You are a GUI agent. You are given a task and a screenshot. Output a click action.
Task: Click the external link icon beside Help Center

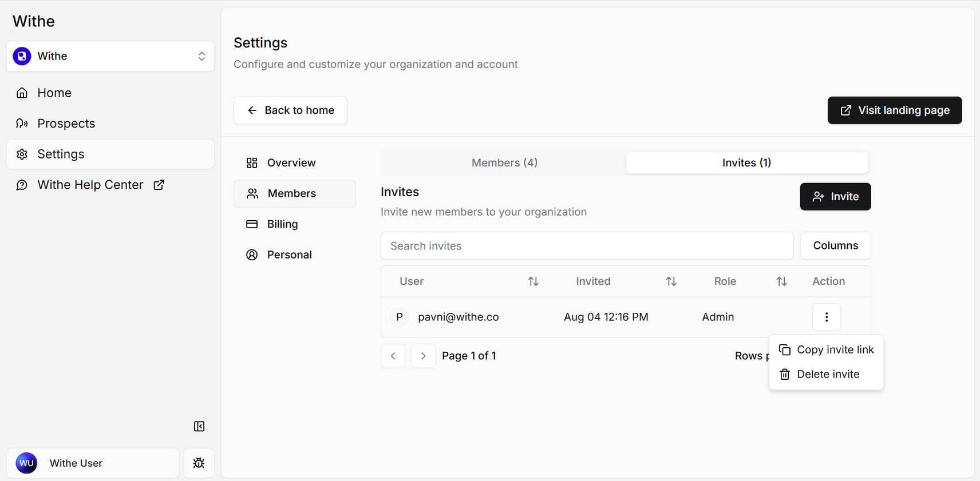click(159, 185)
